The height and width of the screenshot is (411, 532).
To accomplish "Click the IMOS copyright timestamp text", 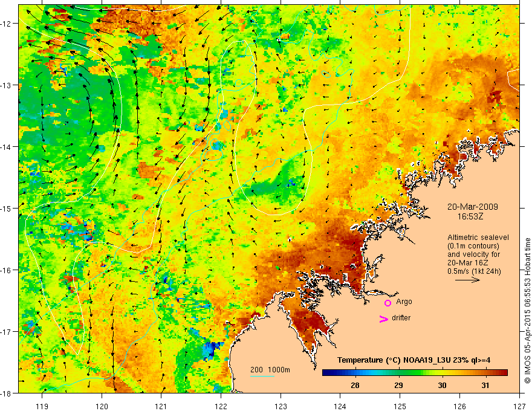I will [x=527, y=310].
